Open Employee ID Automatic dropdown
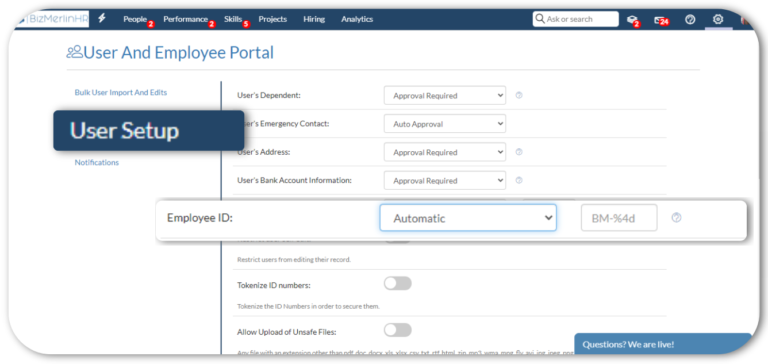This screenshot has width=768, height=364. (x=468, y=218)
